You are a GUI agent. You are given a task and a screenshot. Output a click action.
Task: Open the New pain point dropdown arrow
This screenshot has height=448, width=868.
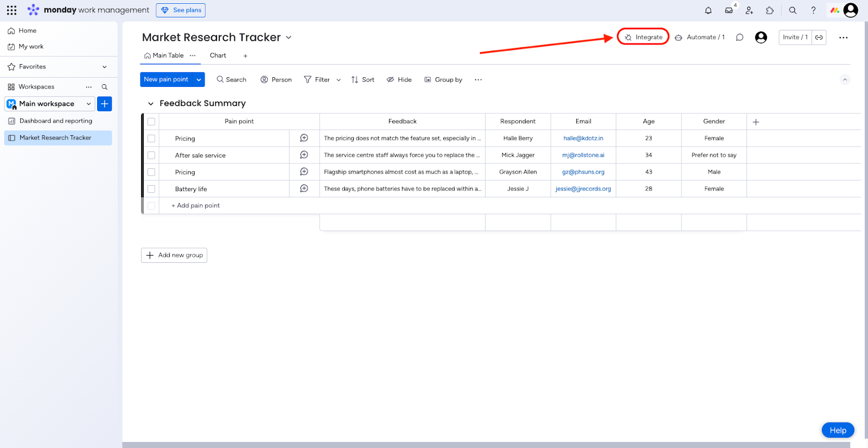(x=199, y=80)
